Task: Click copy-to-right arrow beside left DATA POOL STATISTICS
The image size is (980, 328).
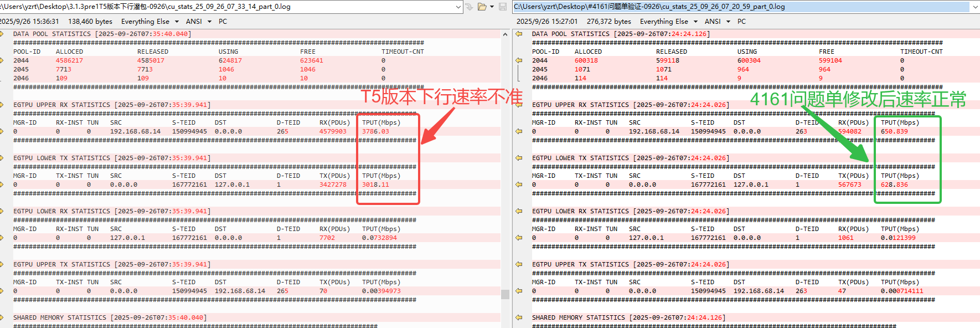Action: click(2, 34)
